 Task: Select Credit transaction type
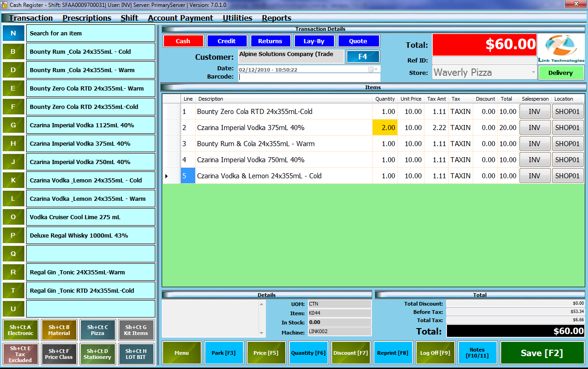226,41
